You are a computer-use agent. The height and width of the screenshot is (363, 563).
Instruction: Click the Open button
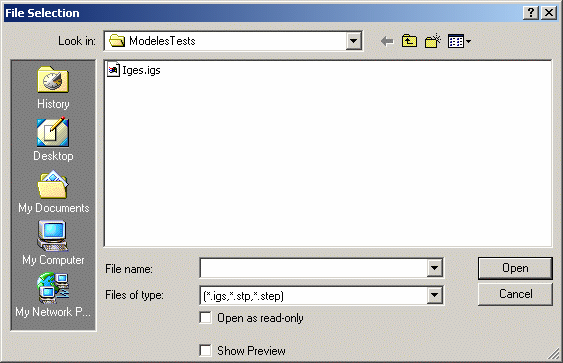coord(515,268)
